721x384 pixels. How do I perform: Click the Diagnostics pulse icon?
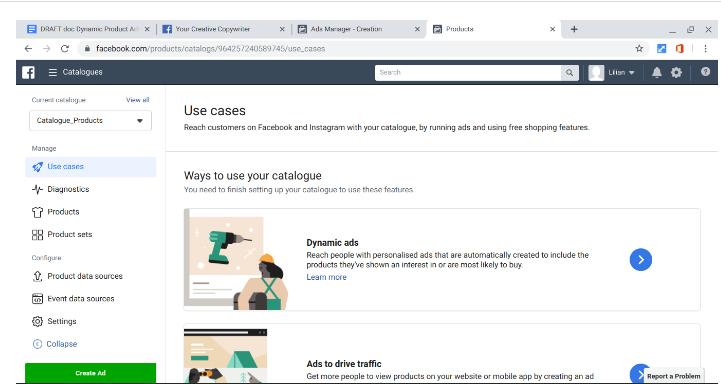37,189
